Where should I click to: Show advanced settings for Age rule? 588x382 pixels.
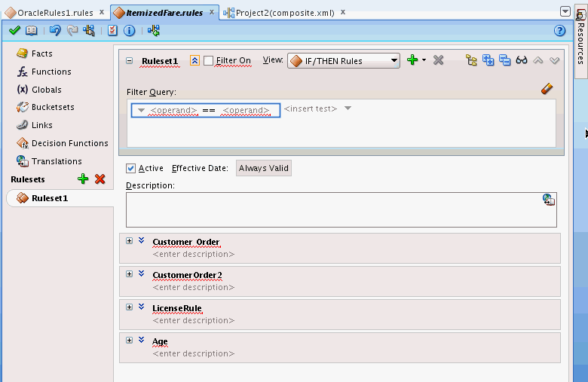point(142,340)
